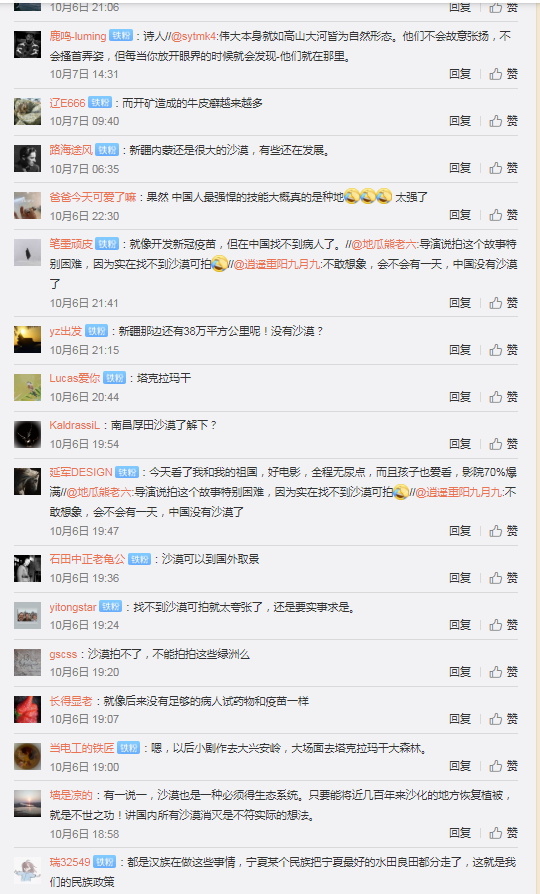Open @sytmk4 mention link
Image resolution: width=540 pixels, height=894 pixels.
pos(194,36)
